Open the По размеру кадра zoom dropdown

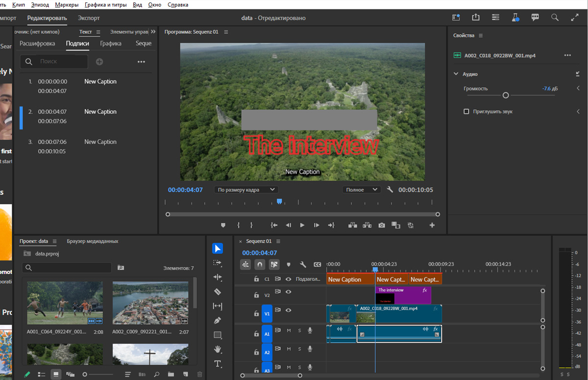(246, 190)
